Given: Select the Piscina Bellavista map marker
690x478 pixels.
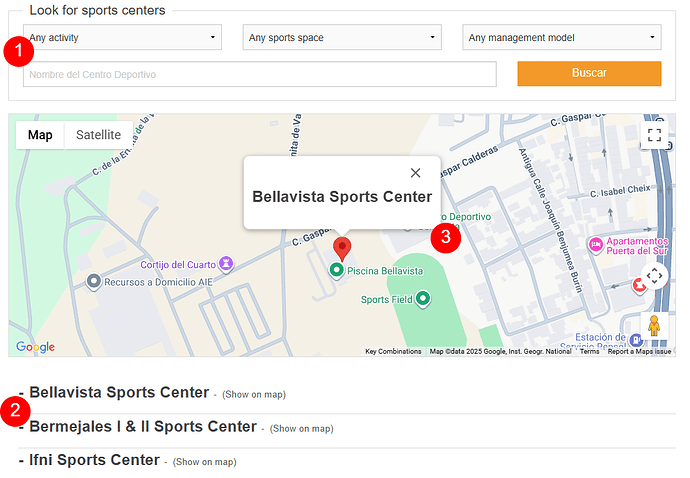Looking at the screenshot, I should point(336,270).
